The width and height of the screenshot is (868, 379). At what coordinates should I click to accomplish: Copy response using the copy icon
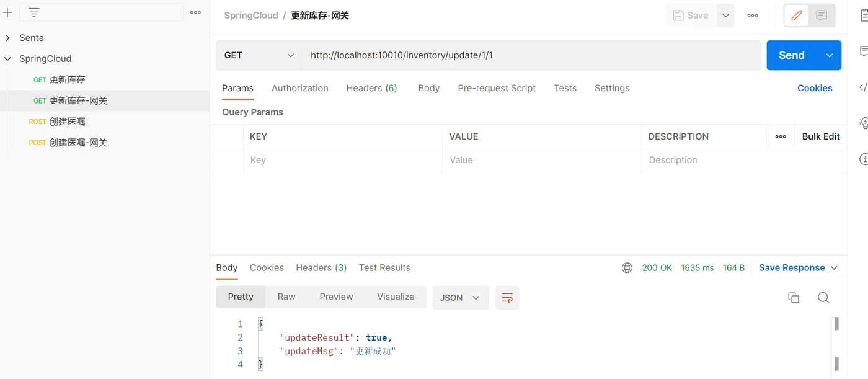click(794, 298)
